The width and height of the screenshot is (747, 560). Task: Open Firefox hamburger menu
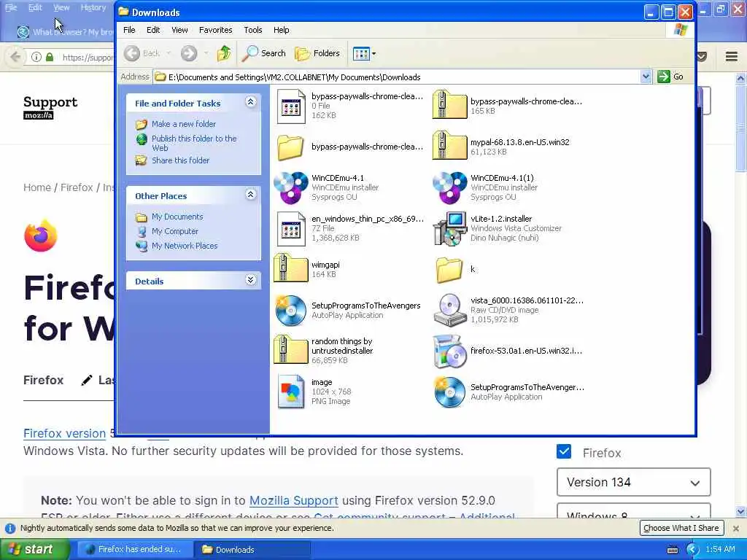point(732,57)
